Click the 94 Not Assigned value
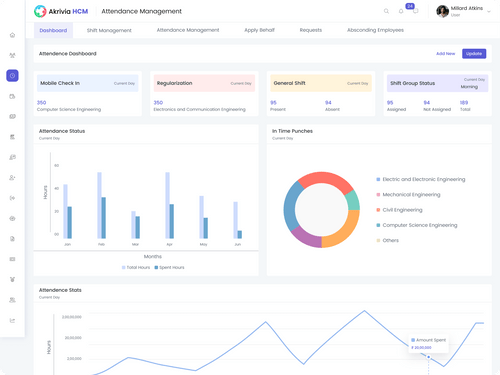Image resolution: width=500 pixels, height=375 pixels. tap(427, 103)
